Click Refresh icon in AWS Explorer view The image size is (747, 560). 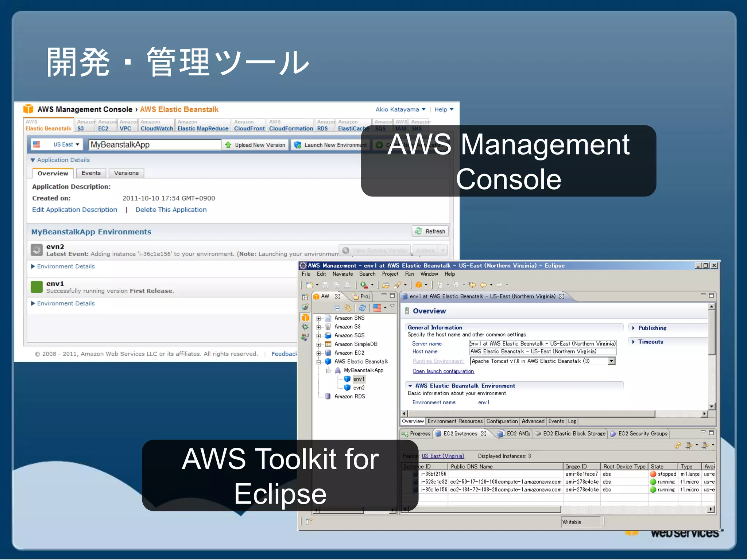(362, 308)
